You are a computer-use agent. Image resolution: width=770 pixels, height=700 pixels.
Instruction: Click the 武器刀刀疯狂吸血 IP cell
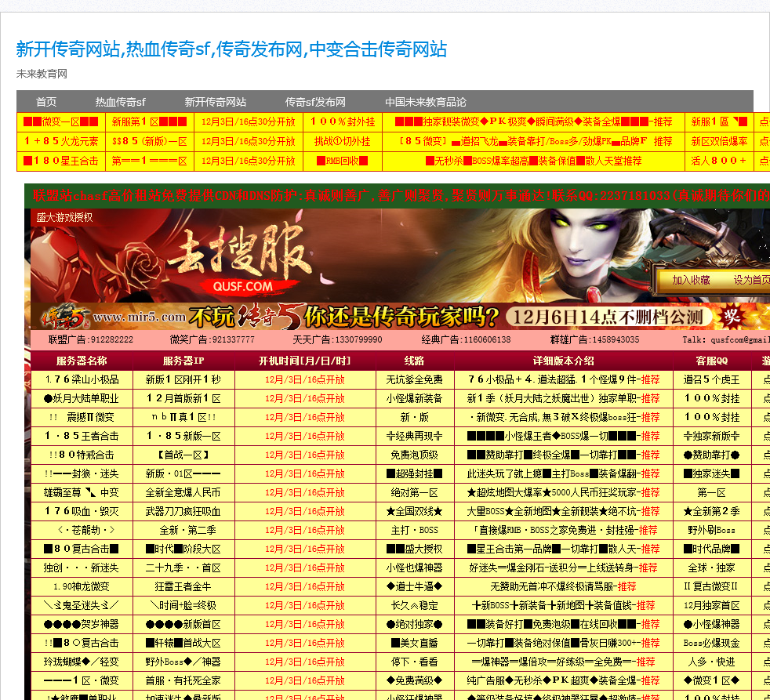tap(183, 512)
